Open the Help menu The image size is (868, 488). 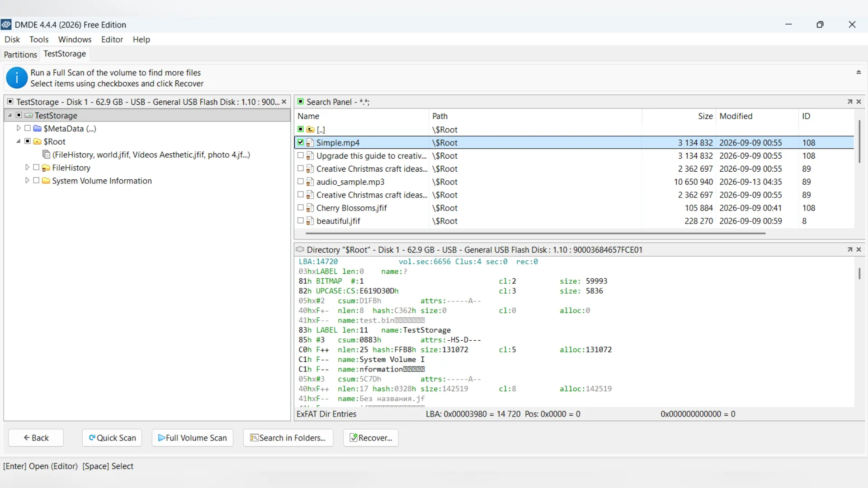[141, 39]
